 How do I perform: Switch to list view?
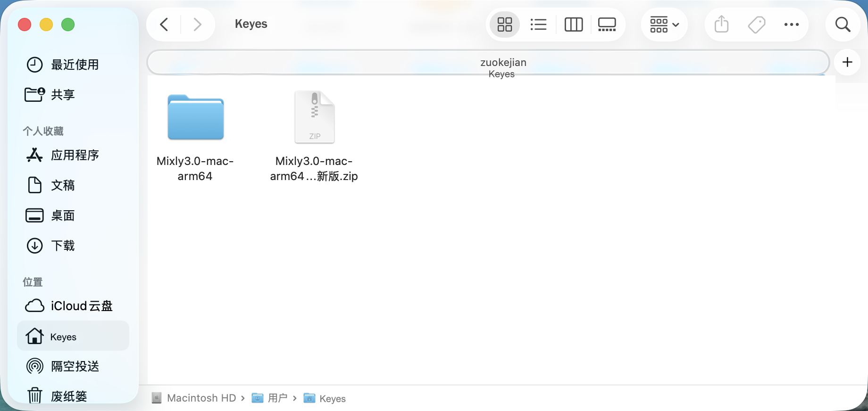pyautogui.click(x=538, y=25)
